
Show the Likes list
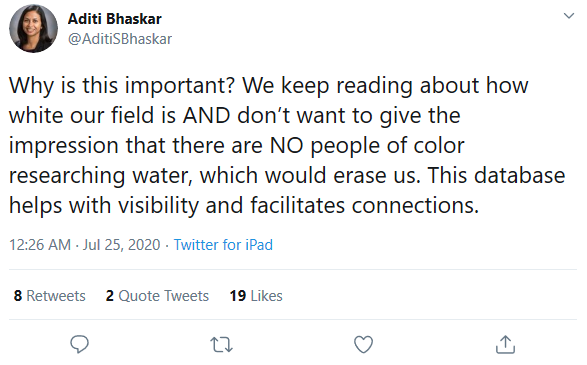256,296
